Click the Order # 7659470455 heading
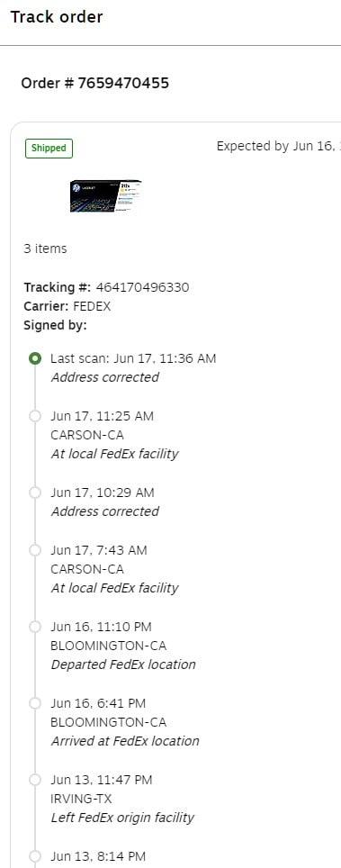The image size is (341, 868). (94, 83)
